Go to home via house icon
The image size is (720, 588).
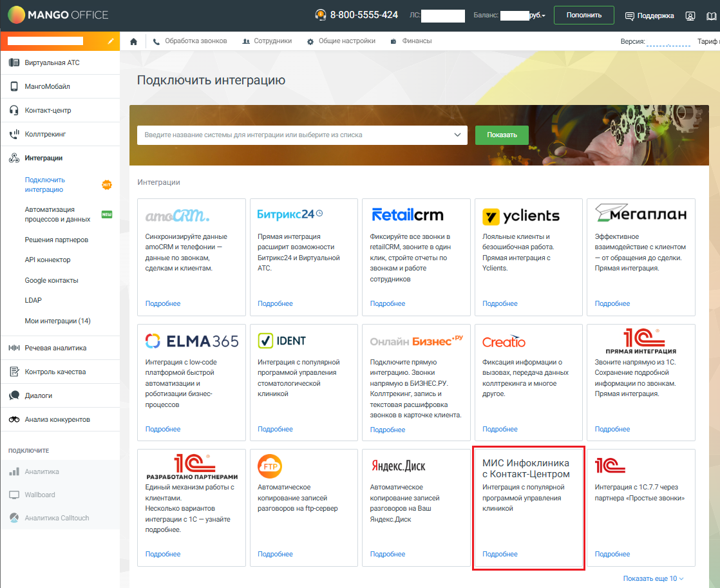133,42
